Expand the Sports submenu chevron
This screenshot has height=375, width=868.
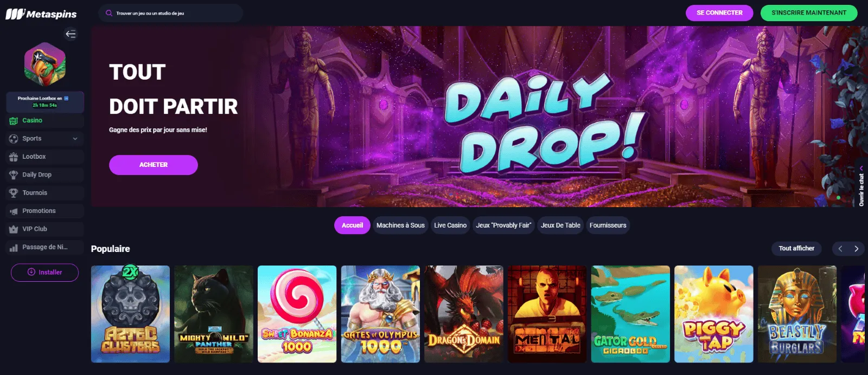[75, 139]
